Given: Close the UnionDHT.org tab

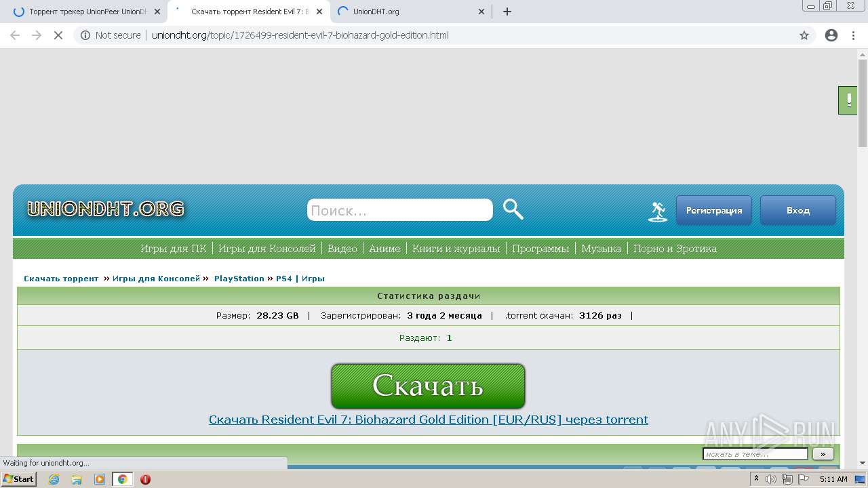Looking at the screenshot, I should tap(481, 12).
